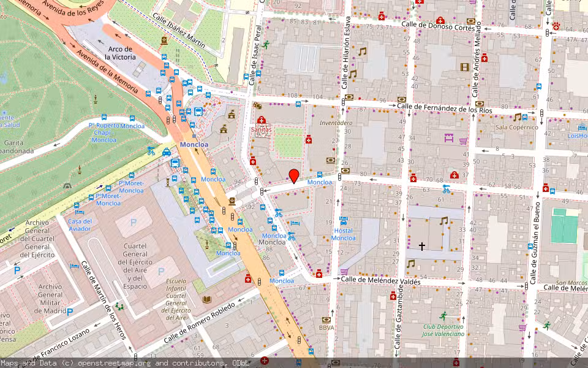Click the Sala Copérnico label
Image resolution: width=588 pixels, height=368 pixels.
[x=517, y=128]
